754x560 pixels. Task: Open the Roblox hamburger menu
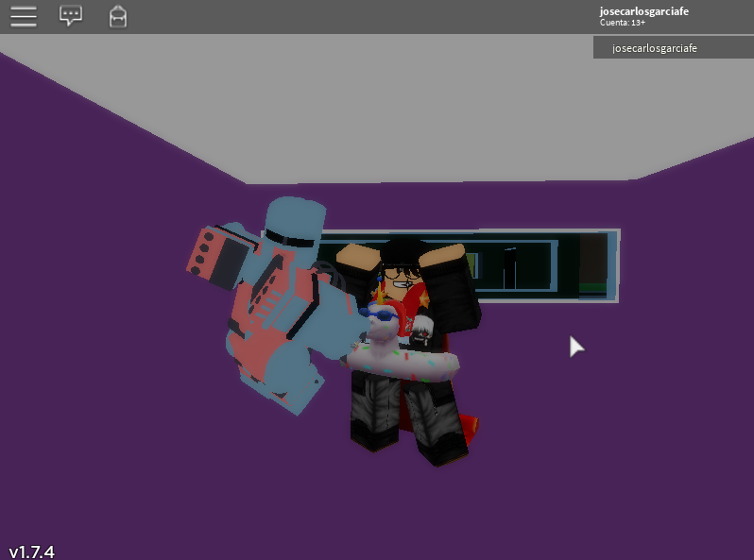pyautogui.click(x=23, y=17)
